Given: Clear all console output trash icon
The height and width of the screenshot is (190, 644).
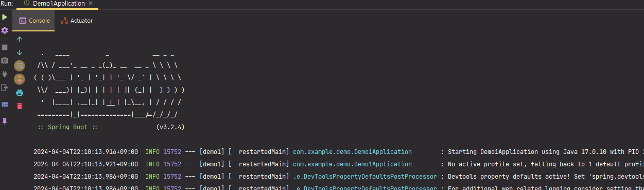Looking at the screenshot, I should tap(20, 106).
